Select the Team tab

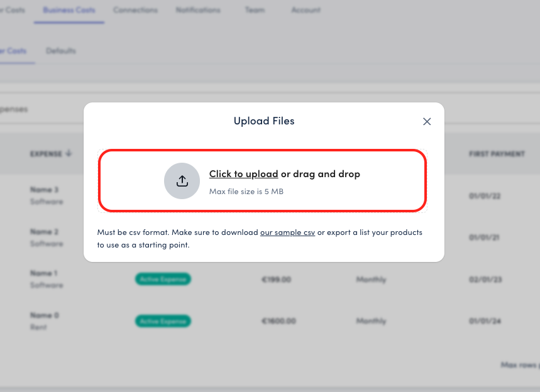[x=255, y=10]
